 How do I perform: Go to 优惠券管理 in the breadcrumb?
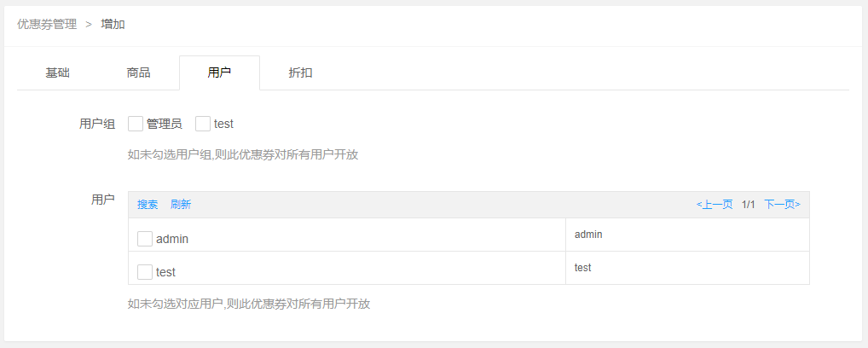point(47,24)
